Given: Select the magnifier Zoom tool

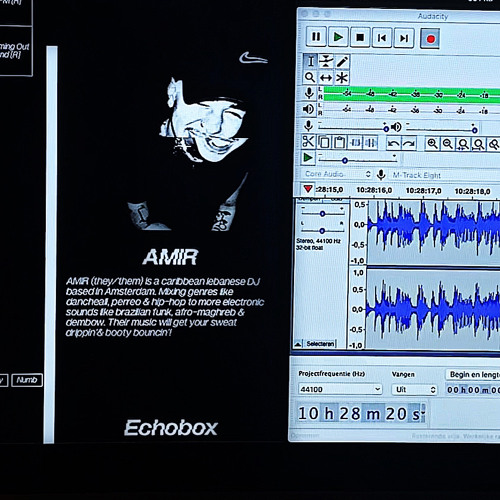Looking at the screenshot, I should coord(310,77).
